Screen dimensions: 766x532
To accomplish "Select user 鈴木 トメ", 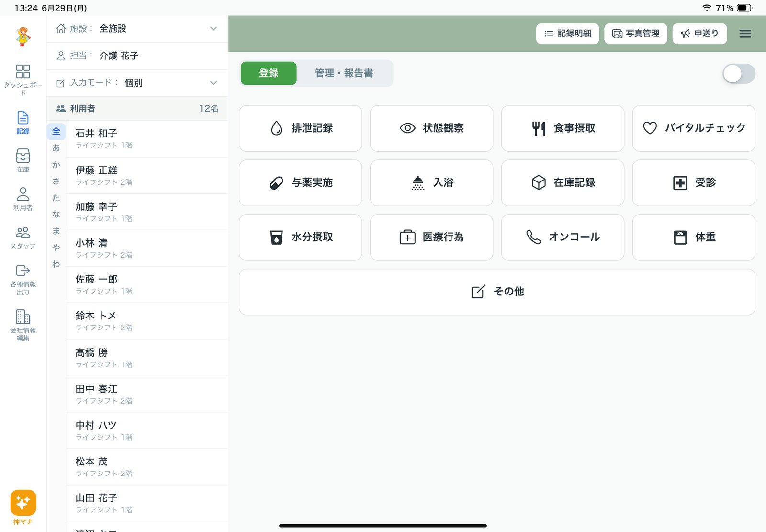I will (x=147, y=321).
